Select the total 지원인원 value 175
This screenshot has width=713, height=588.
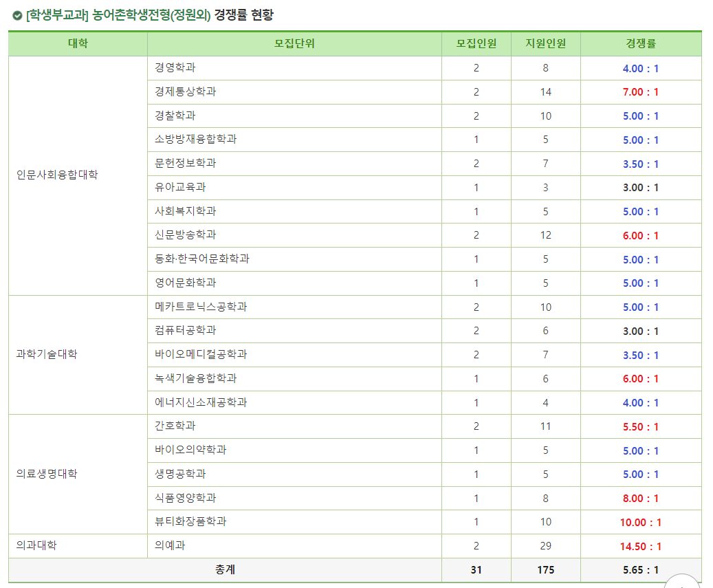[546, 570]
